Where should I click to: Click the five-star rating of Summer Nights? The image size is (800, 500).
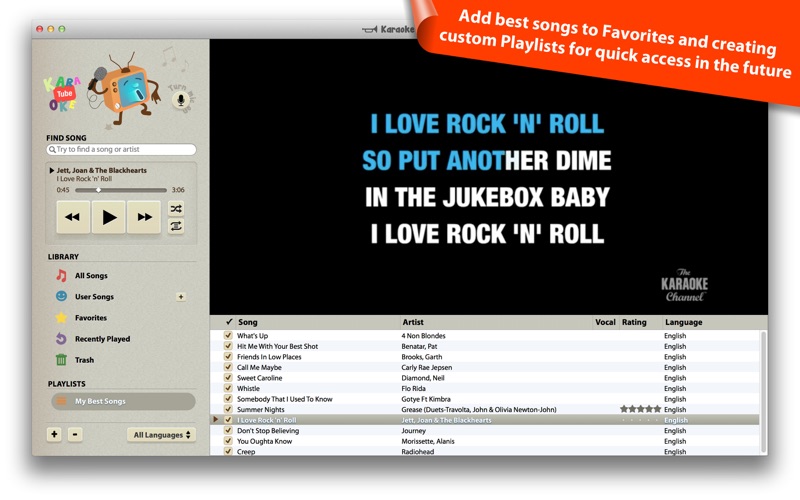click(640, 409)
